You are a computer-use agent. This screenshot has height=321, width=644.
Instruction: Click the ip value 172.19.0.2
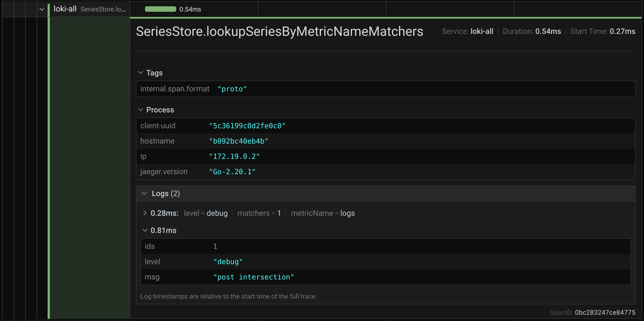(x=234, y=156)
